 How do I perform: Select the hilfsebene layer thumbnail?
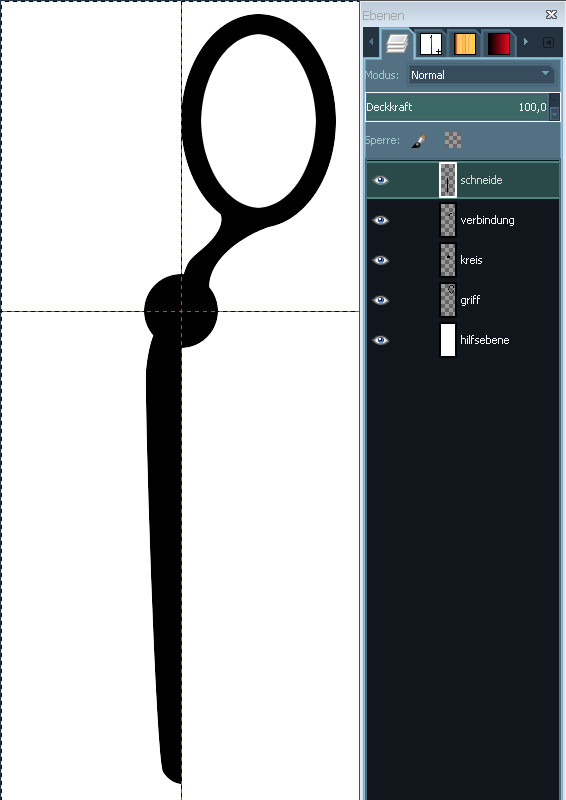[448, 340]
